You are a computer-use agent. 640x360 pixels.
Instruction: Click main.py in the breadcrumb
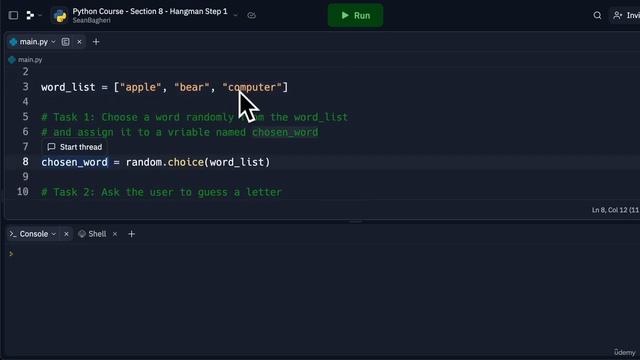pos(30,60)
